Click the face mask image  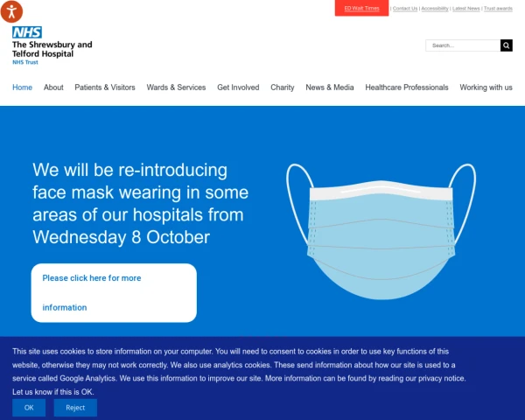coord(381,231)
